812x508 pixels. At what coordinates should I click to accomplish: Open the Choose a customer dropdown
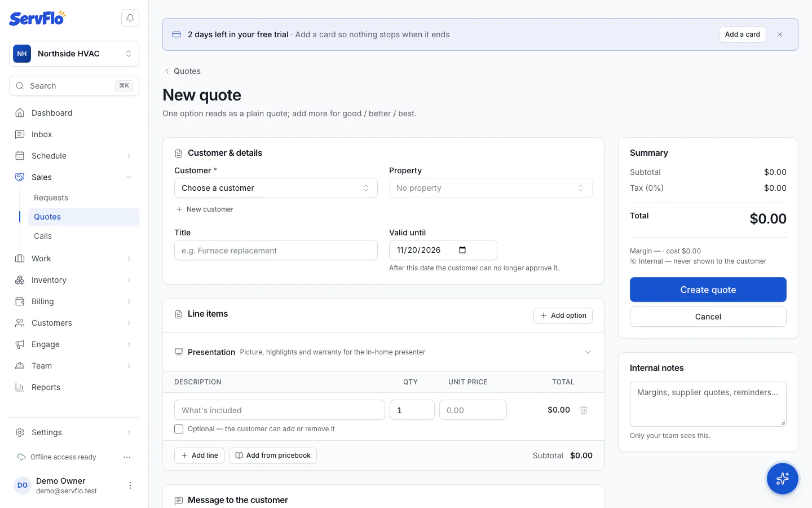coord(276,188)
